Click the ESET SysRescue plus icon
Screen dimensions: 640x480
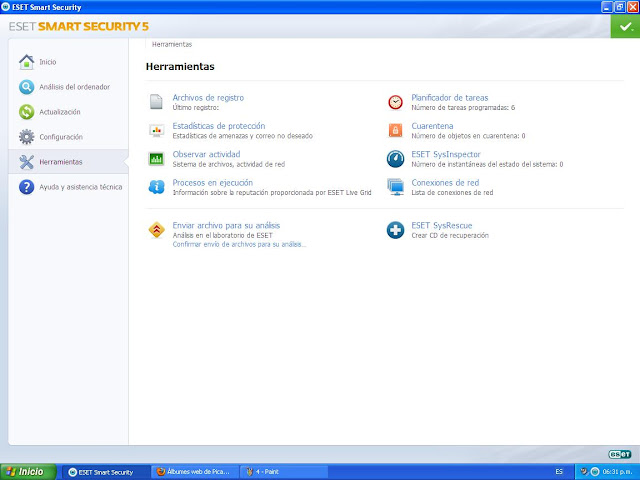[x=395, y=230]
